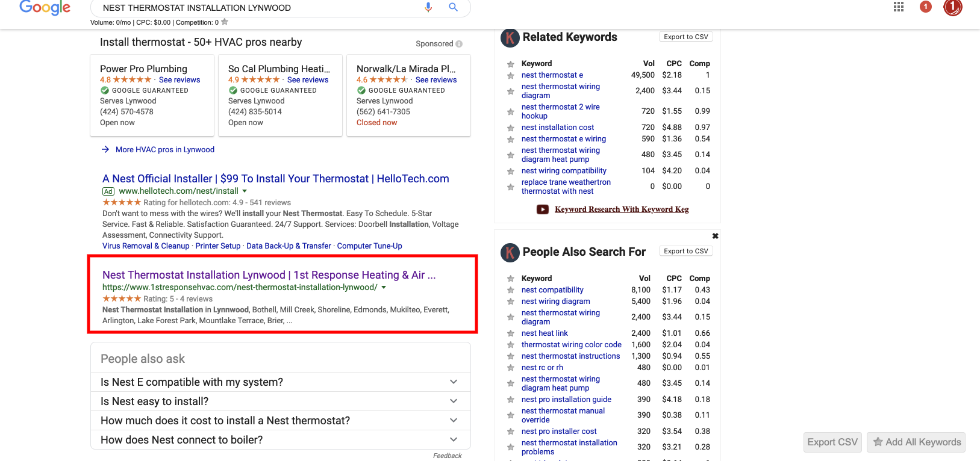Star keyword 'nest thermostat installation problems'
The width and height of the screenshot is (980, 461).
point(511,448)
